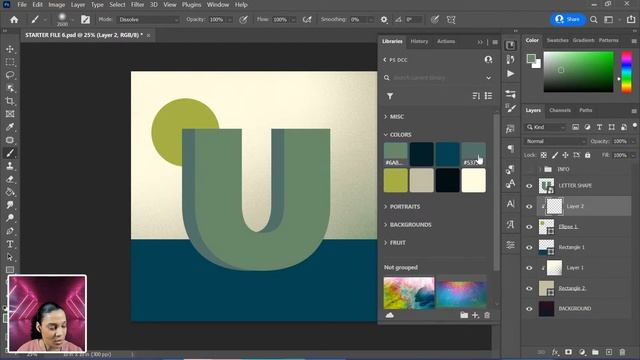Screen dimensions: 640x360
Task: Filter library items with funnel icon
Action: 390,96
